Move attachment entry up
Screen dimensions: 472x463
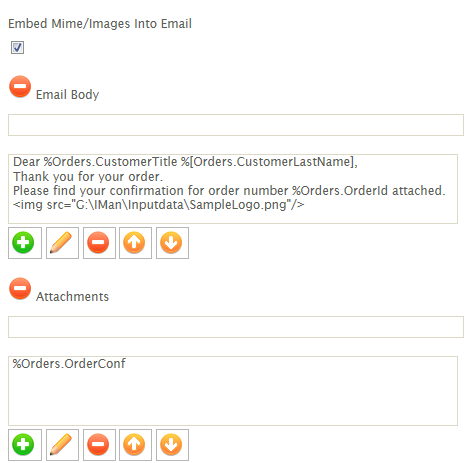(x=135, y=445)
